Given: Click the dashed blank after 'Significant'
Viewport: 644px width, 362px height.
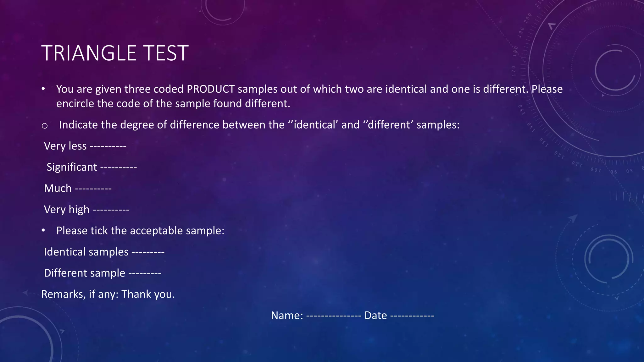Looking at the screenshot, I should (x=119, y=167).
